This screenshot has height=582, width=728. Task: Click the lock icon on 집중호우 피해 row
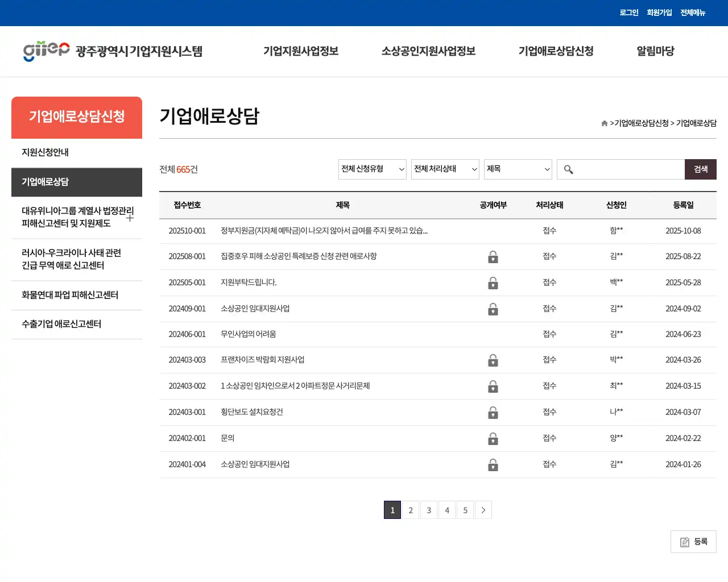coord(493,257)
